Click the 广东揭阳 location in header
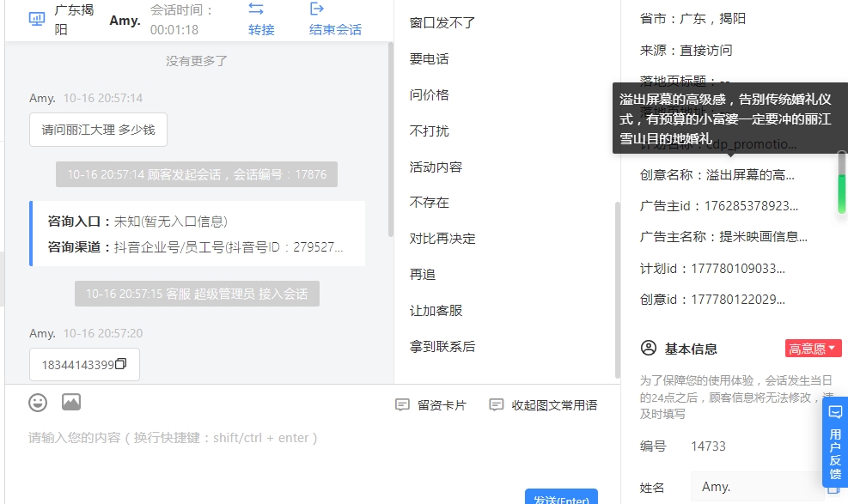Screen dimensions: 848x504 click(75, 20)
